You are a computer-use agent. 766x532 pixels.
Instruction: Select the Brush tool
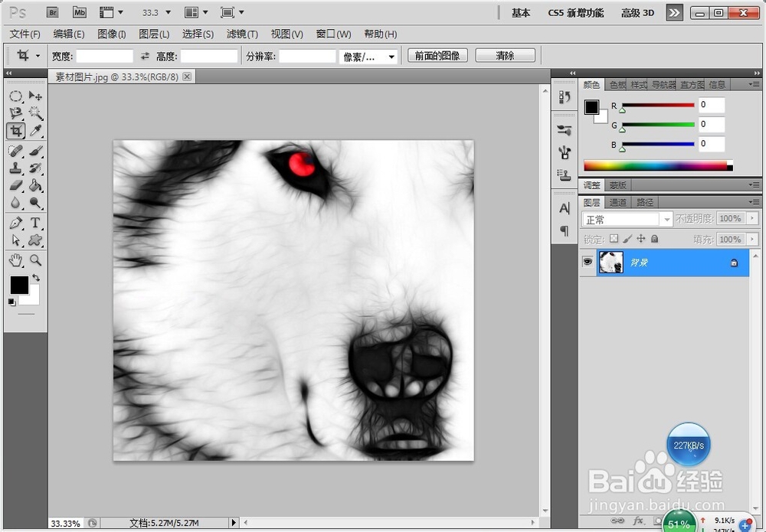pos(35,151)
